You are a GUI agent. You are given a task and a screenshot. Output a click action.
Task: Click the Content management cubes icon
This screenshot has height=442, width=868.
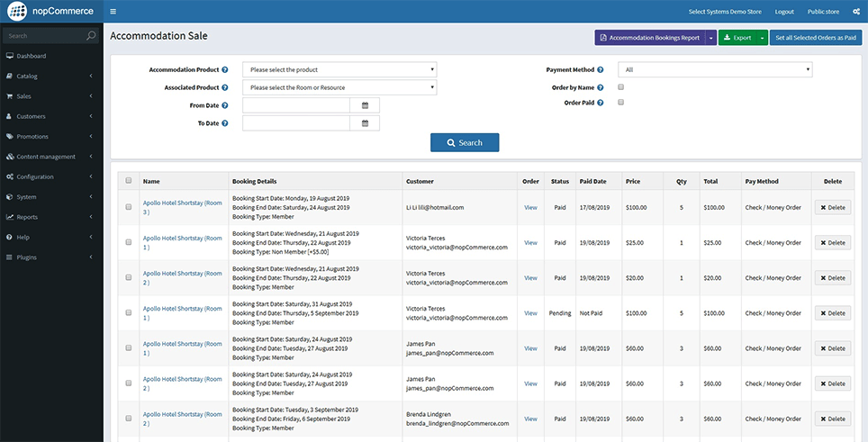(10, 157)
